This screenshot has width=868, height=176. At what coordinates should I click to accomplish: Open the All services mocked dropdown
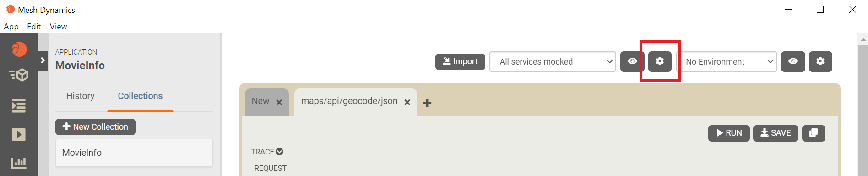click(553, 61)
